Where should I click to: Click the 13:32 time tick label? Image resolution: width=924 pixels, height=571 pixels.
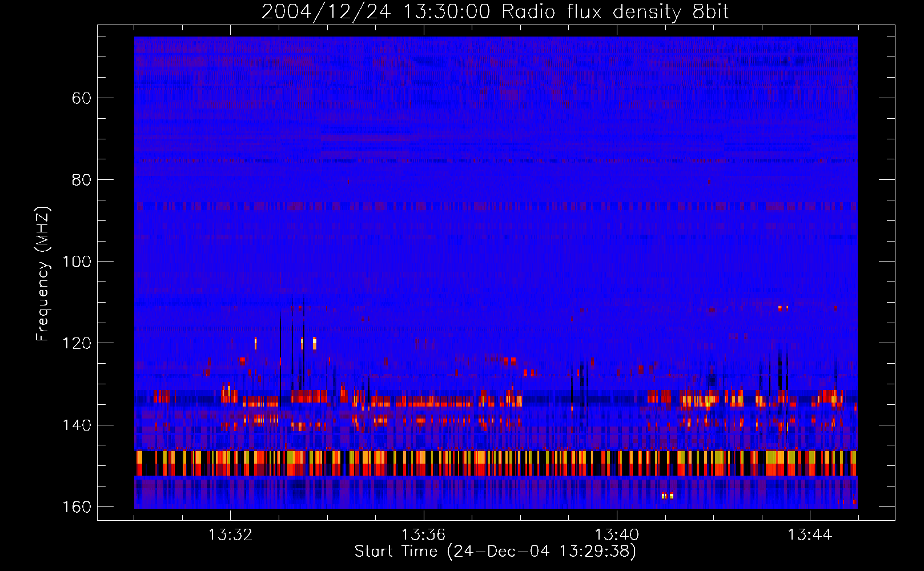pyautogui.click(x=230, y=535)
